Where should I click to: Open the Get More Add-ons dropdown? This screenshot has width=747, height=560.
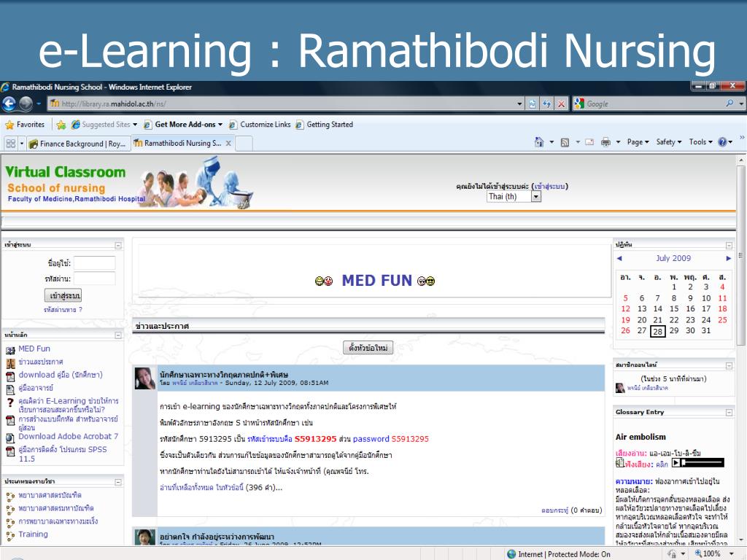220,125
